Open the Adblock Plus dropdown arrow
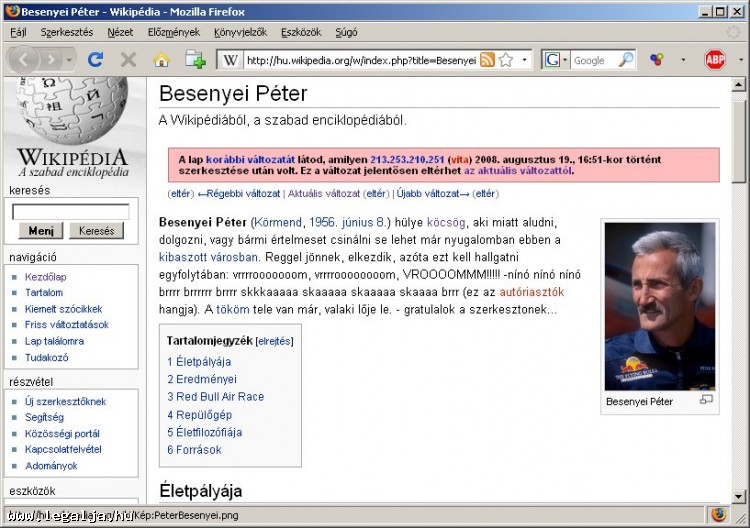Viewport: 750px width, 528px height. coord(737,60)
